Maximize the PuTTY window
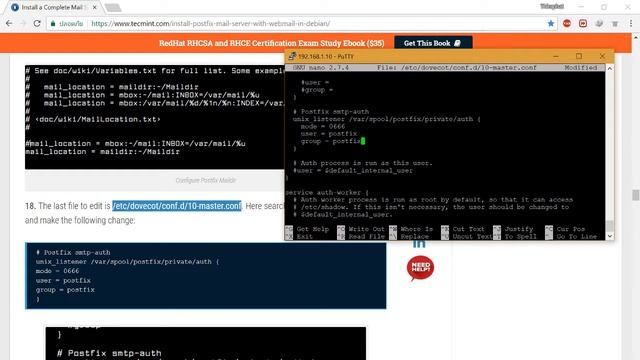Screen dimensions: 640x360 (x=579, y=56)
